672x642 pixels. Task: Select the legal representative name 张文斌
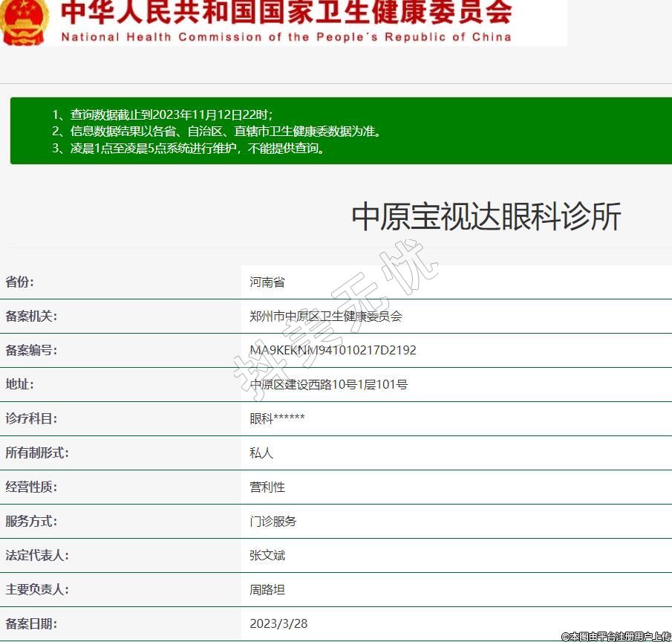pos(267,556)
